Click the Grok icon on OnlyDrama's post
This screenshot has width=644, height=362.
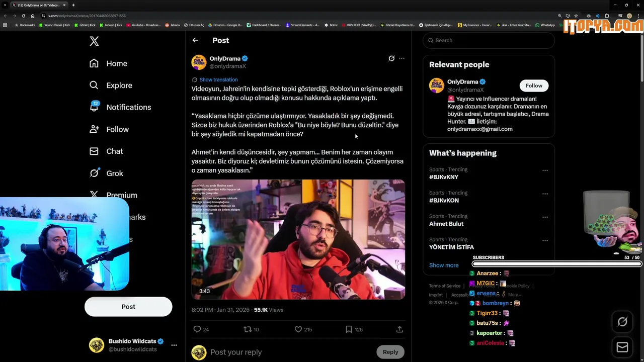(x=391, y=58)
